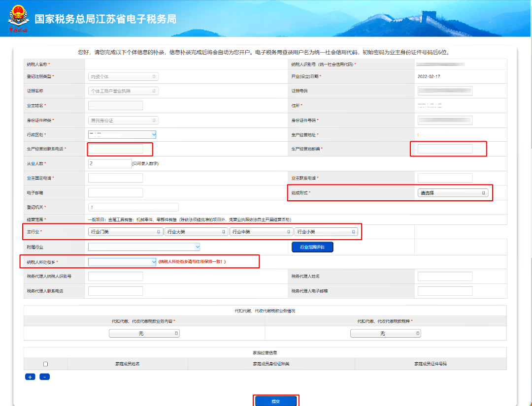Focus the 业主联系电话 input field
The image size is (532, 406).
click(445, 178)
